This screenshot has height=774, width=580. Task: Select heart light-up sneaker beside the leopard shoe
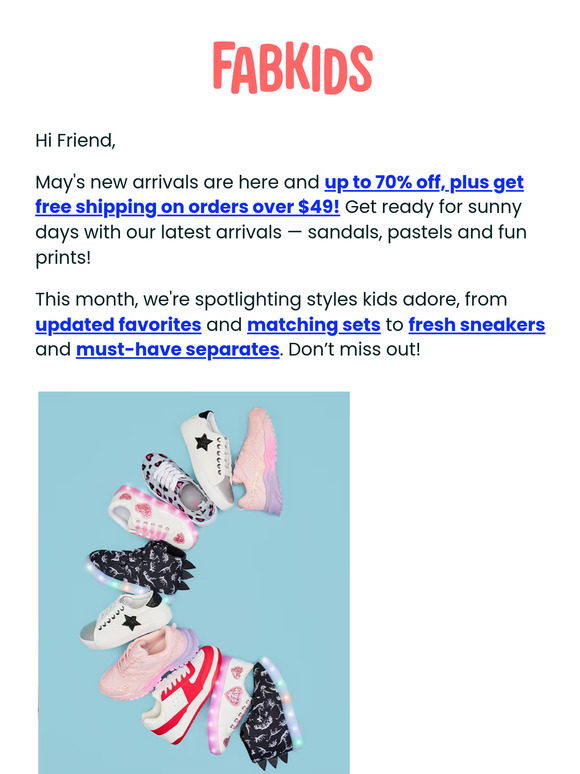[153, 516]
